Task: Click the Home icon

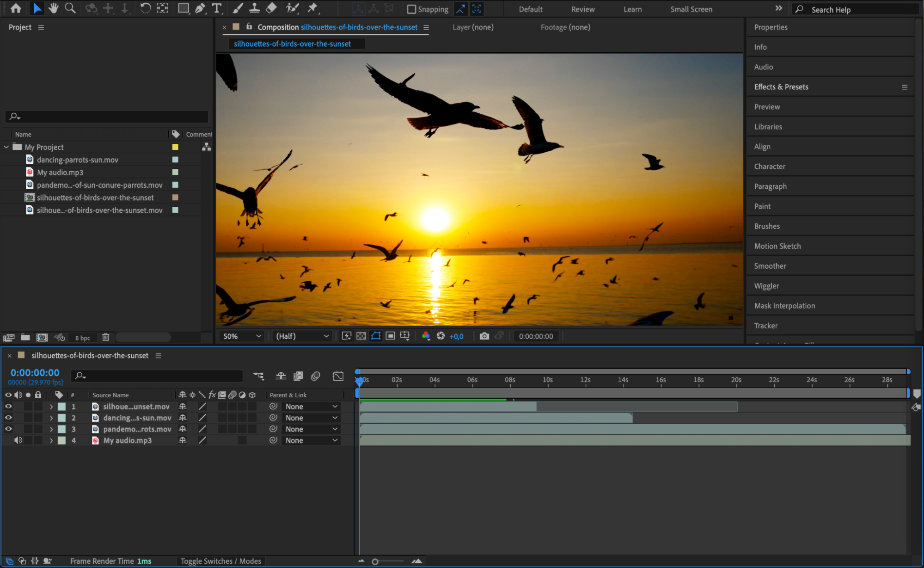Action: (x=16, y=8)
